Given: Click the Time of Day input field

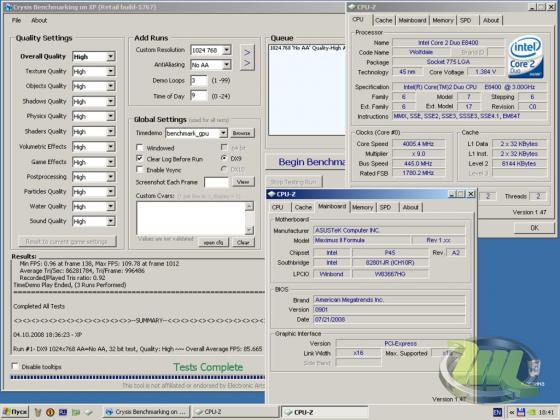Looking at the screenshot, I should [x=199, y=96].
